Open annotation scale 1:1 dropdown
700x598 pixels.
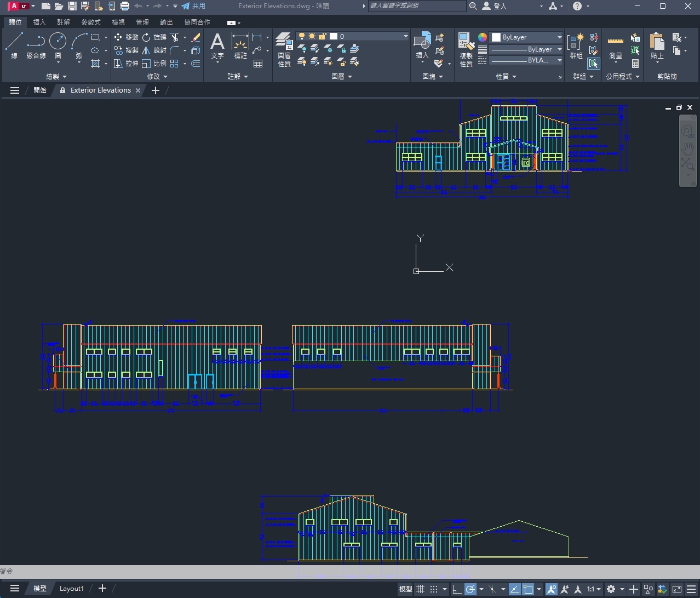point(593,589)
